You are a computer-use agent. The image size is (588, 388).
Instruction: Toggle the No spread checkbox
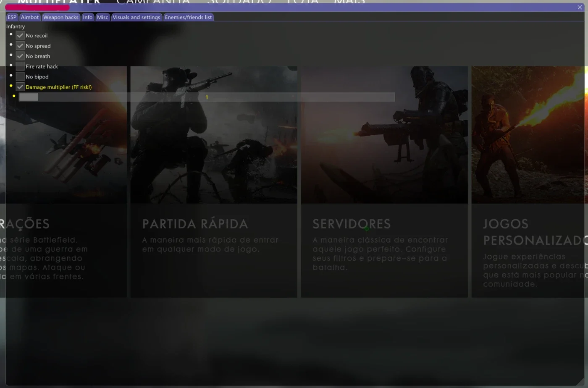pos(20,45)
